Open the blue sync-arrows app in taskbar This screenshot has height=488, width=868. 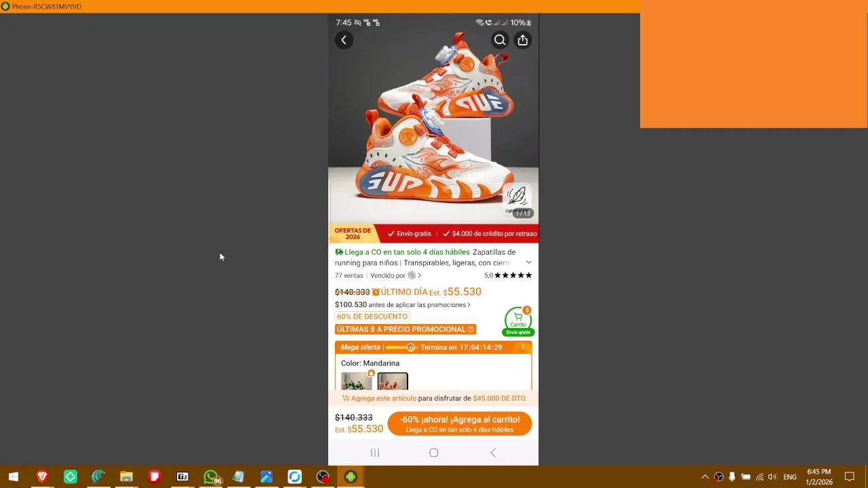pyautogui.click(x=294, y=476)
